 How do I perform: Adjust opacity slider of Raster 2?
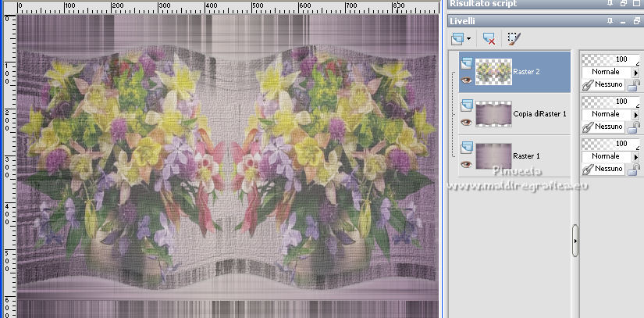(610, 59)
